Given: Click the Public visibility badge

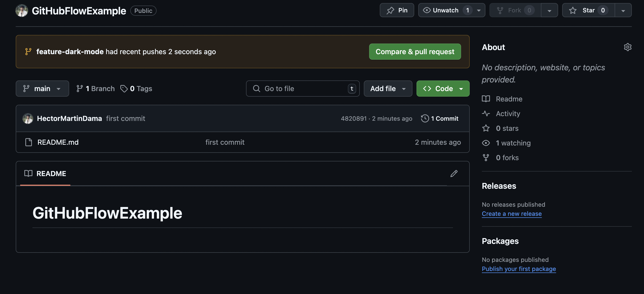Looking at the screenshot, I should (143, 11).
